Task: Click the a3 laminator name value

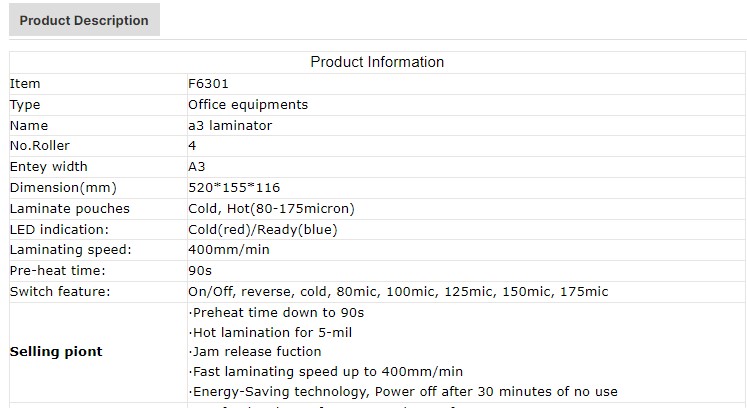Action: pyautogui.click(x=230, y=126)
